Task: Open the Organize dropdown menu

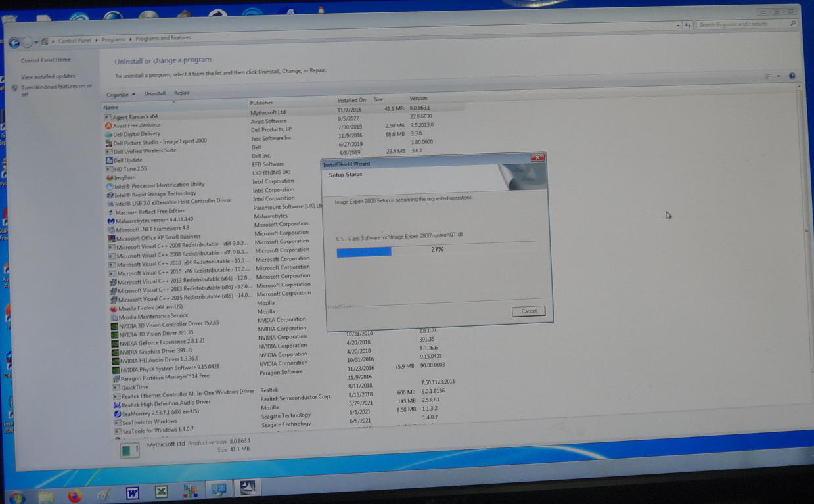Action: tap(121, 94)
